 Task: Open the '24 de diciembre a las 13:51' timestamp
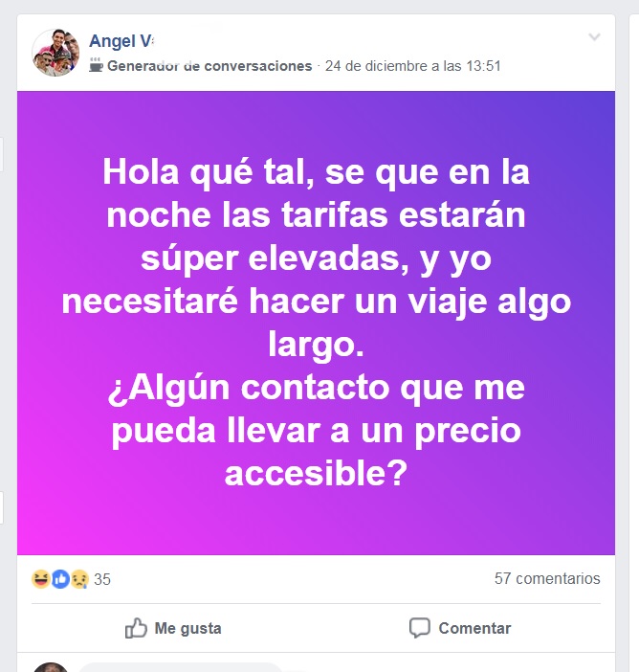[413, 66]
